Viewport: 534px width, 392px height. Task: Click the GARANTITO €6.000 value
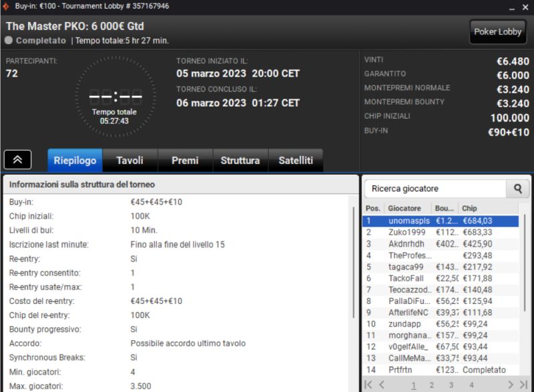pos(513,75)
